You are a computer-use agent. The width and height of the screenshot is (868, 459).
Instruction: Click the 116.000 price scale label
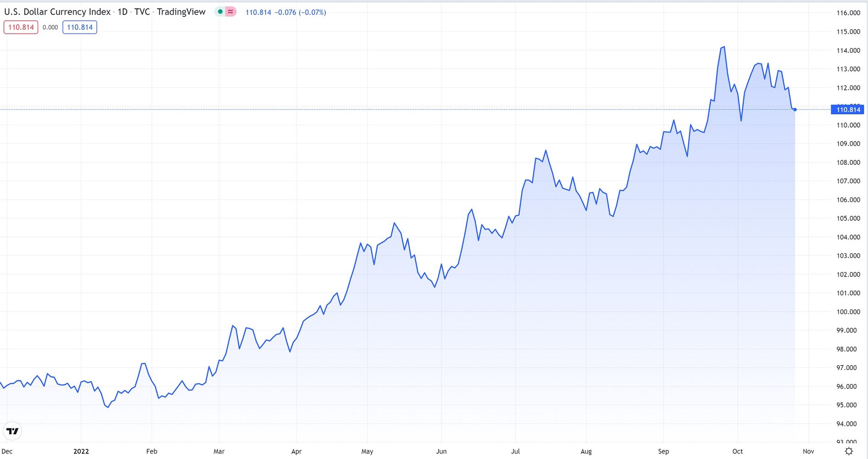(848, 13)
